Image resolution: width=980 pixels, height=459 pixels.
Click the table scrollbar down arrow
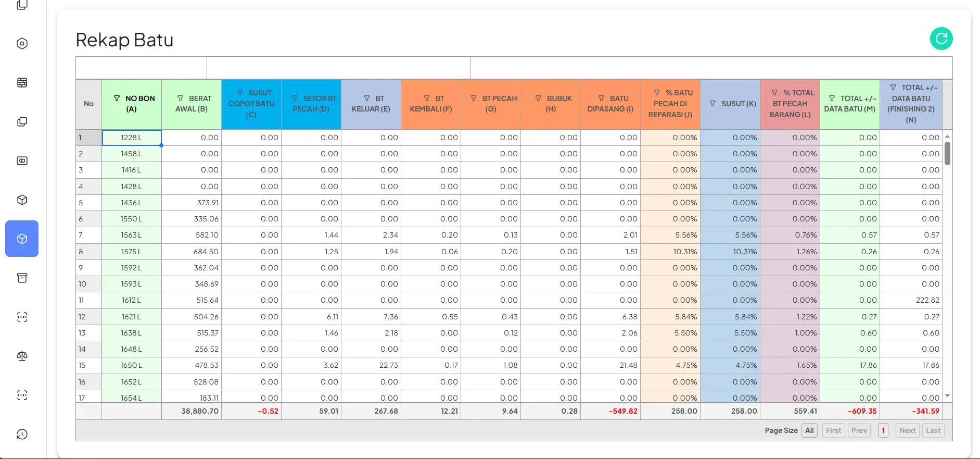coord(947,396)
